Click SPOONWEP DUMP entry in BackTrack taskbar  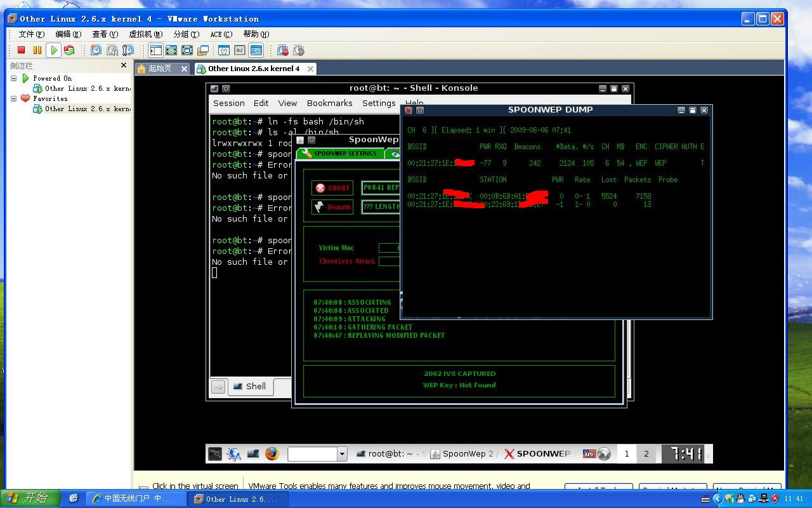coord(537,453)
